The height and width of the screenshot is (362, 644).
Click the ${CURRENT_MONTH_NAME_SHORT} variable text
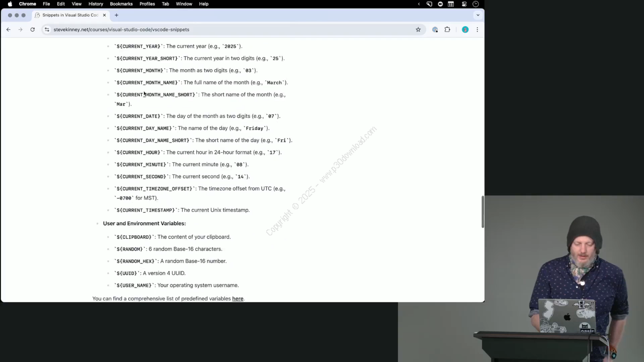(x=156, y=95)
